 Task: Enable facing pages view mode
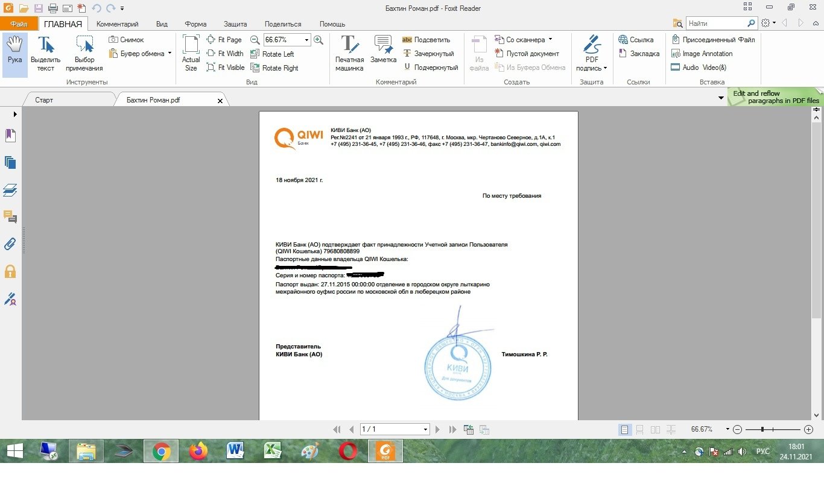(655, 430)
